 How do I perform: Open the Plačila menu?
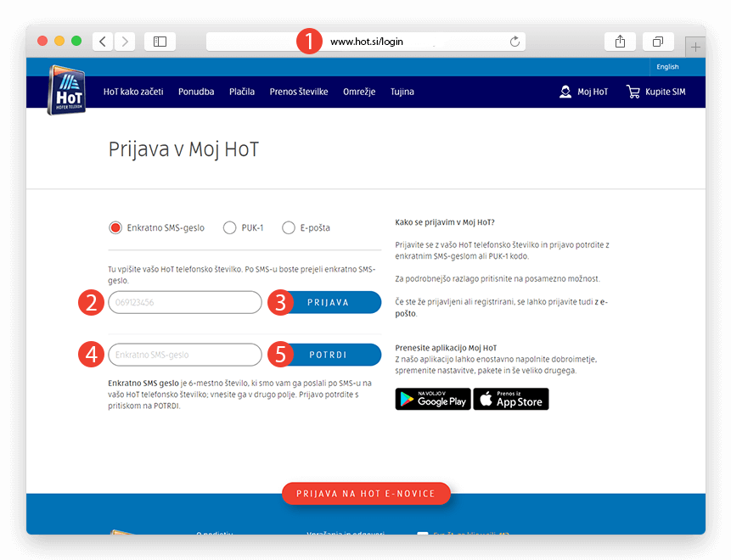242,92
